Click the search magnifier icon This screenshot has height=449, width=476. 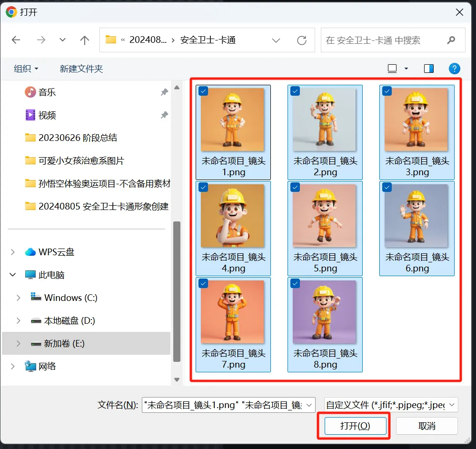451,40
